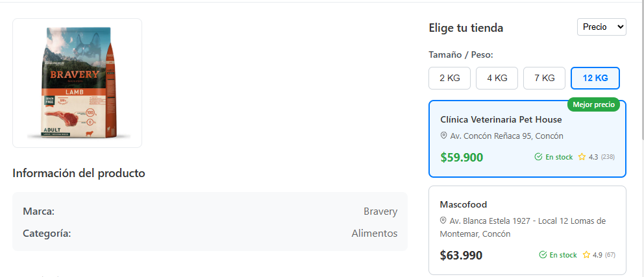Click the star rating icon next to 4.3

(x=582, y=157)
